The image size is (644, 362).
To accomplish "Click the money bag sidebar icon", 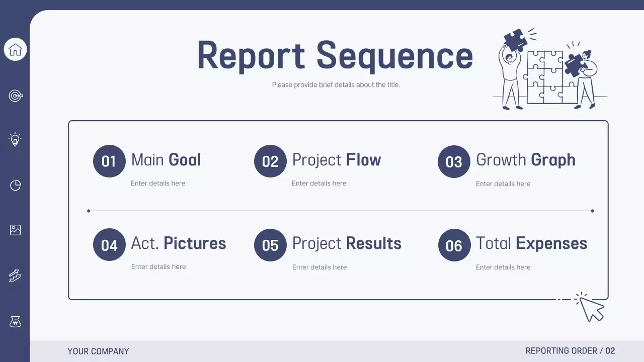I will (x=15, y=321).
